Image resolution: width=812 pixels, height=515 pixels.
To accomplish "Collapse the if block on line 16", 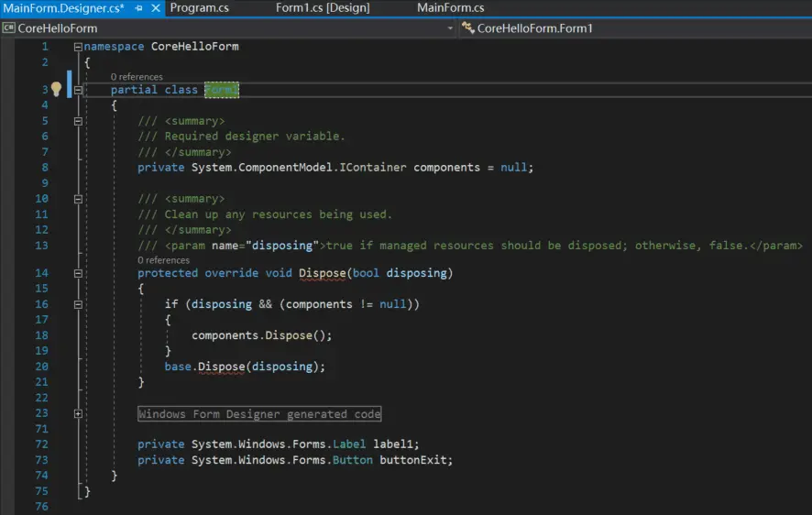I will pos(78,304).
